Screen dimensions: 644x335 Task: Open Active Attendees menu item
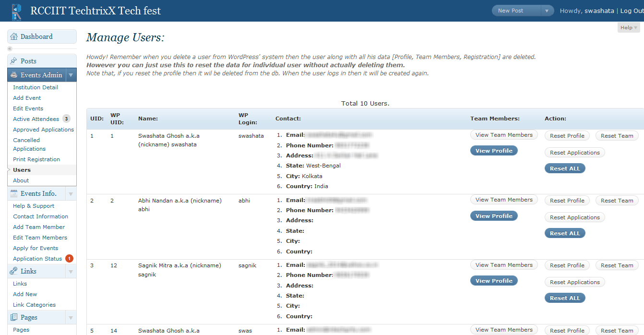tap(36, 119)
